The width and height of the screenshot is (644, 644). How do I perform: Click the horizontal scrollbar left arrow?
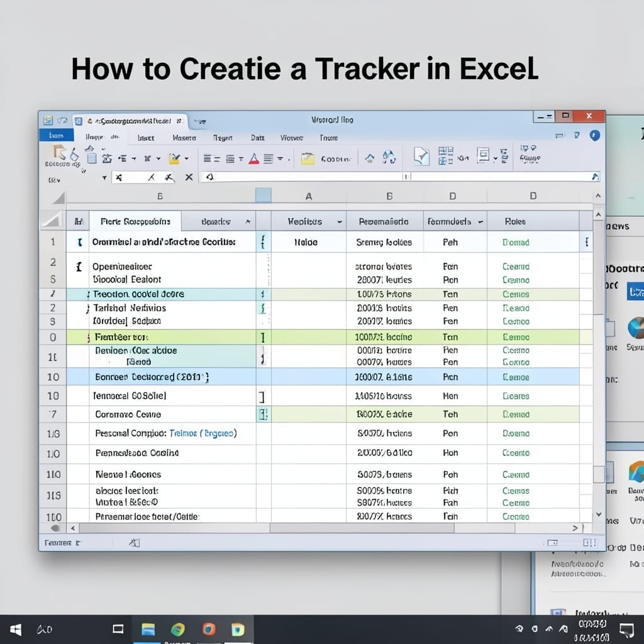(73, 528)
